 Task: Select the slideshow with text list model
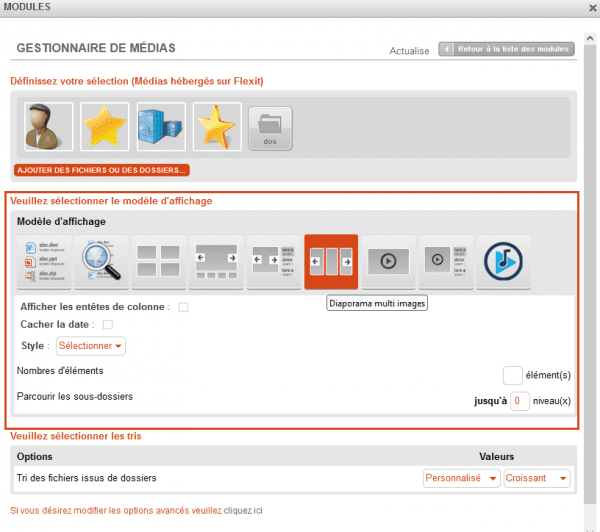[x=273, y=262]
